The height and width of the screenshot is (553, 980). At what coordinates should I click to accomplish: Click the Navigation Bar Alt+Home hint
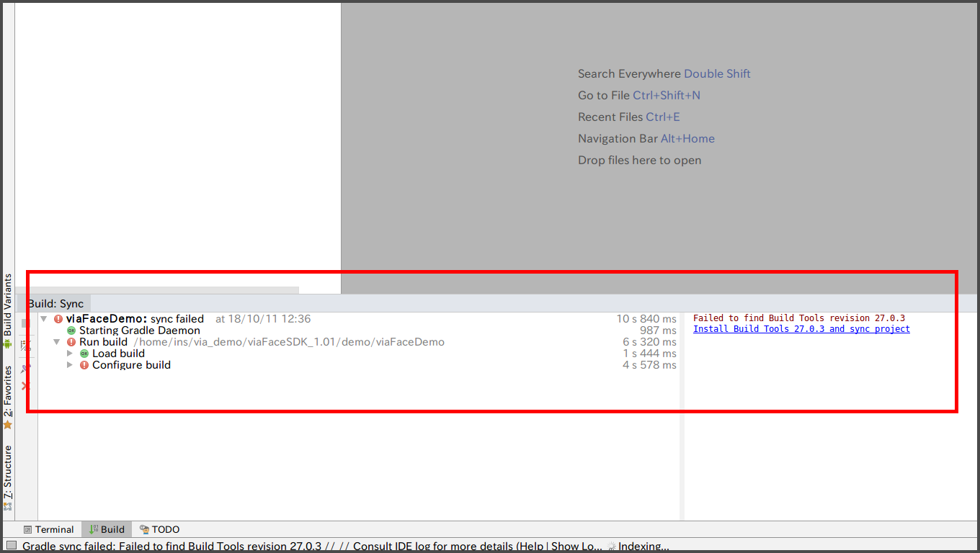(x=646, y=138)
